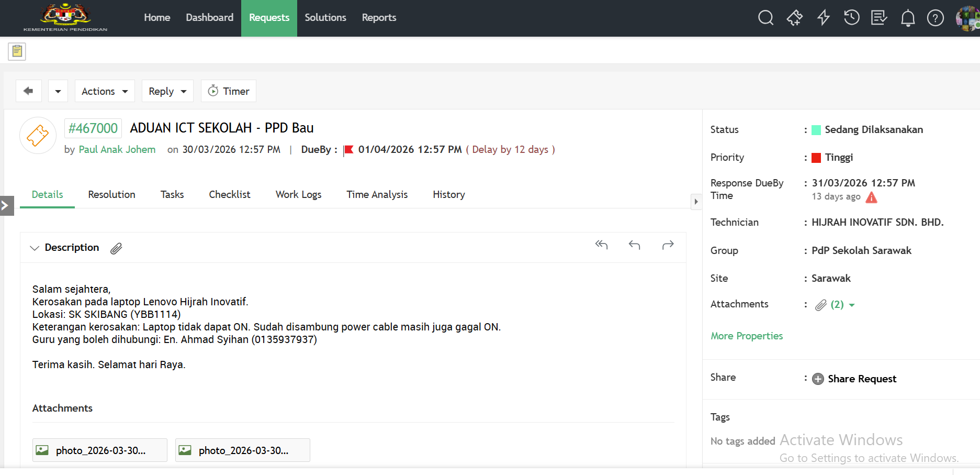Go back using left arrow button
The image size is (980, 475).
29,91
